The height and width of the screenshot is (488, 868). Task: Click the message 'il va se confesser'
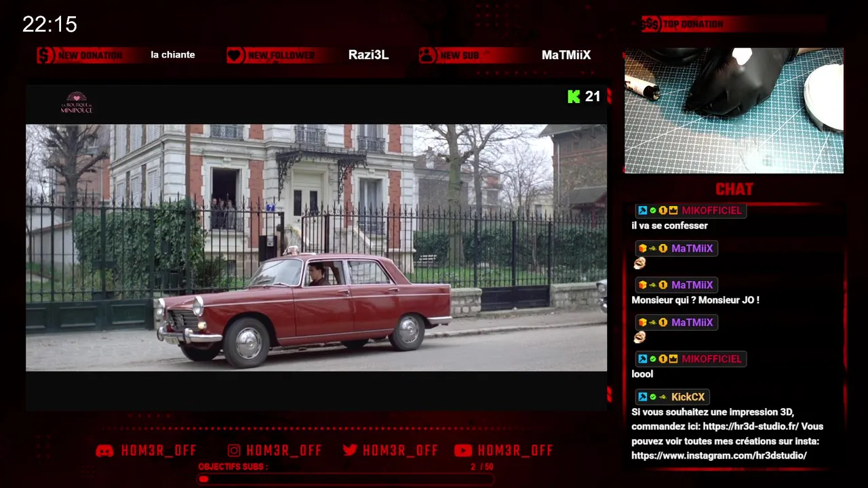669,226
